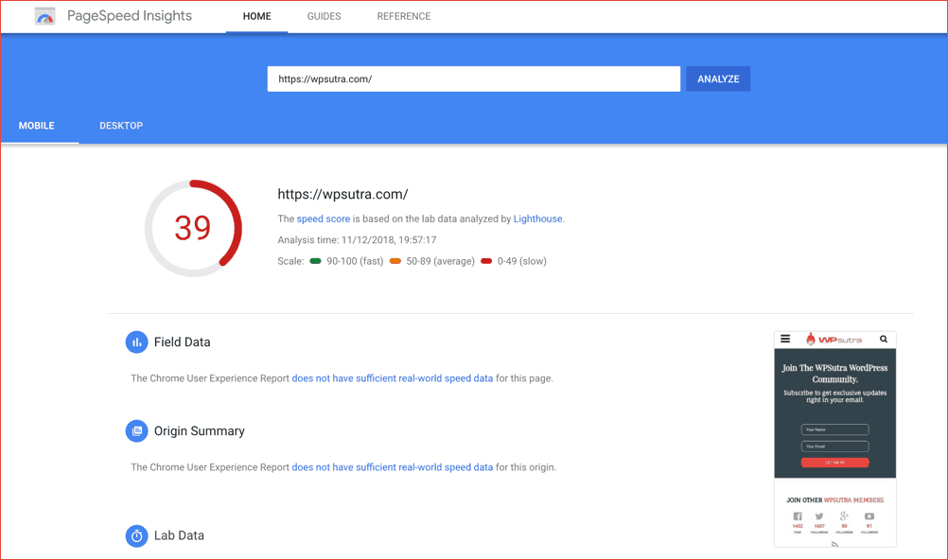
Task: Click the search icon in the WPSutra preview
Action: coord(884,339)
